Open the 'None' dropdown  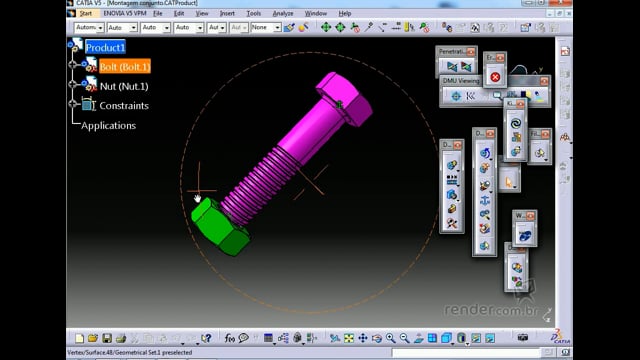(266, 27)
